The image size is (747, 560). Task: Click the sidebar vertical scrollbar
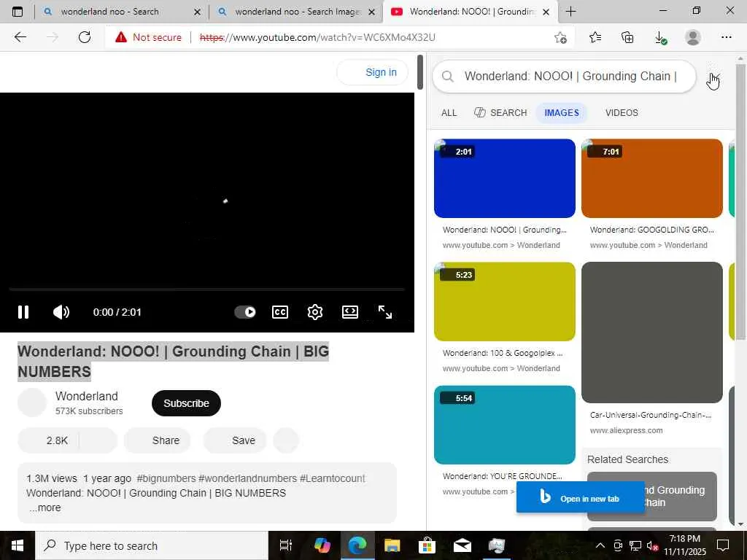tap(740, 203)
